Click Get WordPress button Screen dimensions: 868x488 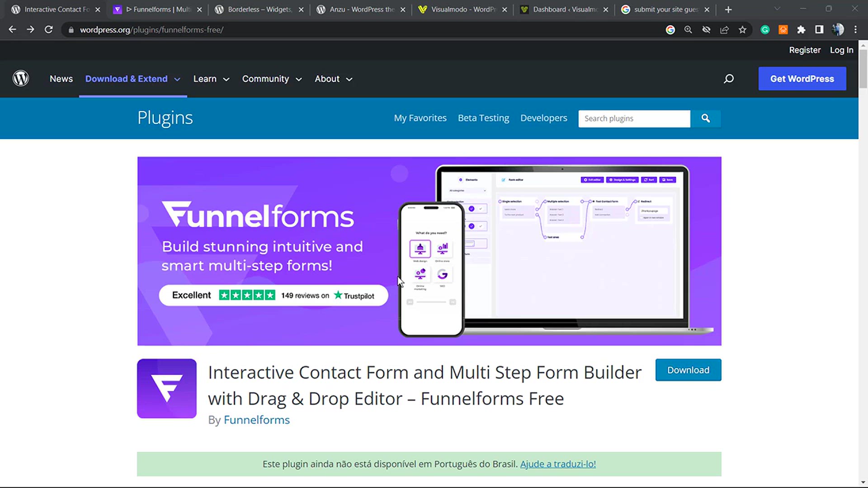click(x=802, y=79)
